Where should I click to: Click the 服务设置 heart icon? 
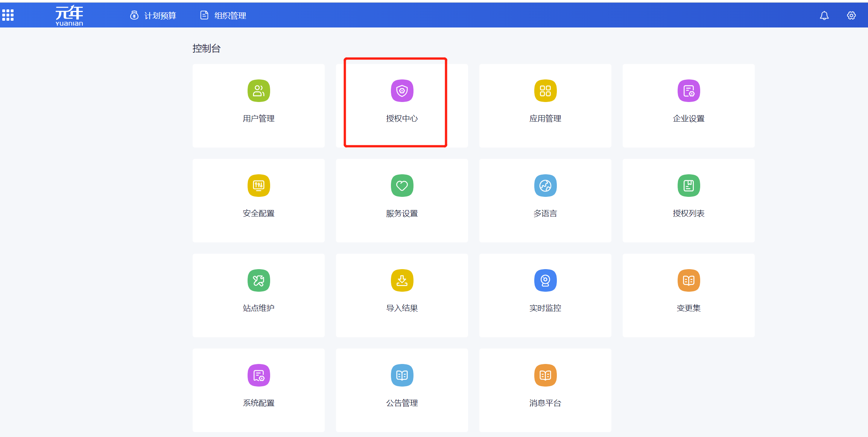point(402,186)
